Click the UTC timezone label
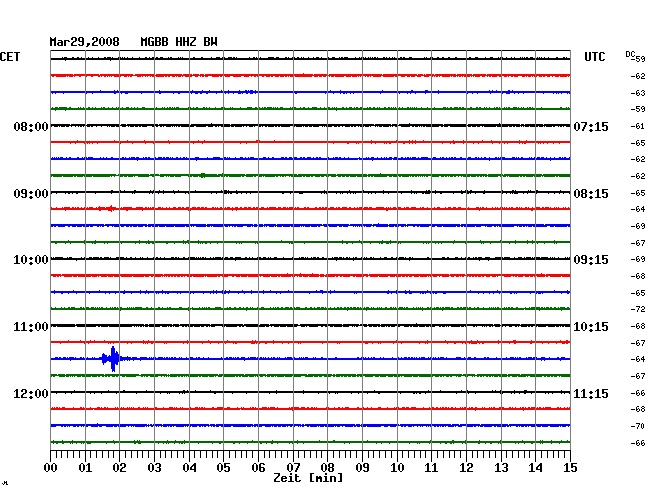 [x=594, y=57]
